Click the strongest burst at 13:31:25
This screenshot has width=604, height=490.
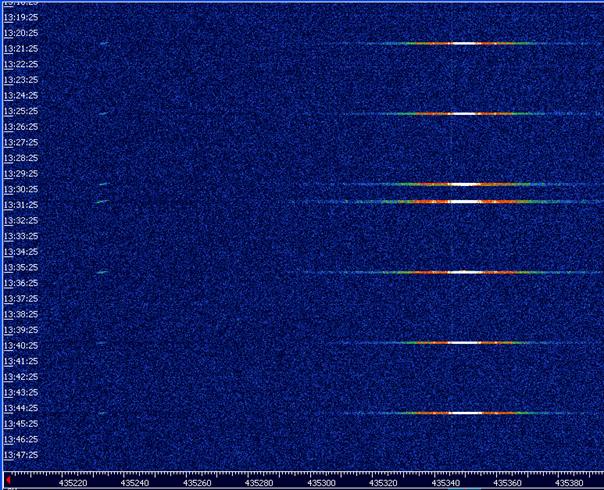coord(466,201)
